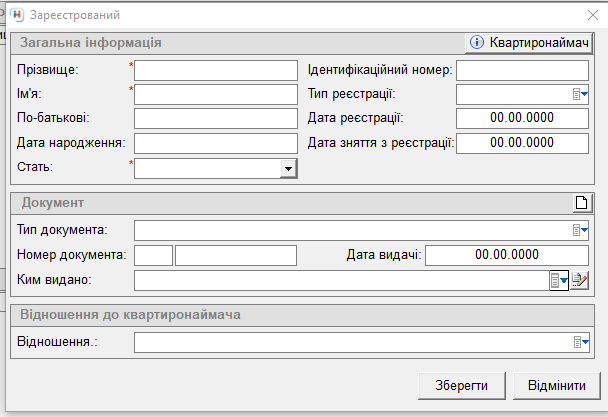Click the new document icon in Документ section

[581, 203]
